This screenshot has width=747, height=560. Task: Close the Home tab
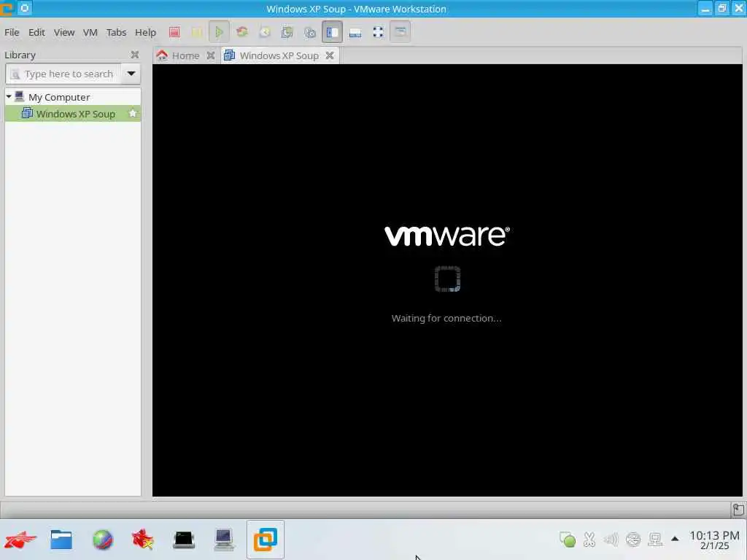pos(211,55)
